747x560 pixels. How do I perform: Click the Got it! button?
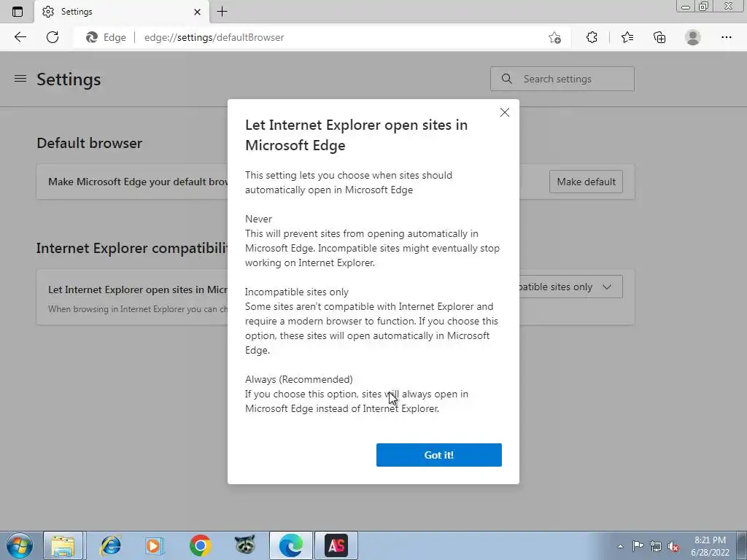click(x=438, y=455)
